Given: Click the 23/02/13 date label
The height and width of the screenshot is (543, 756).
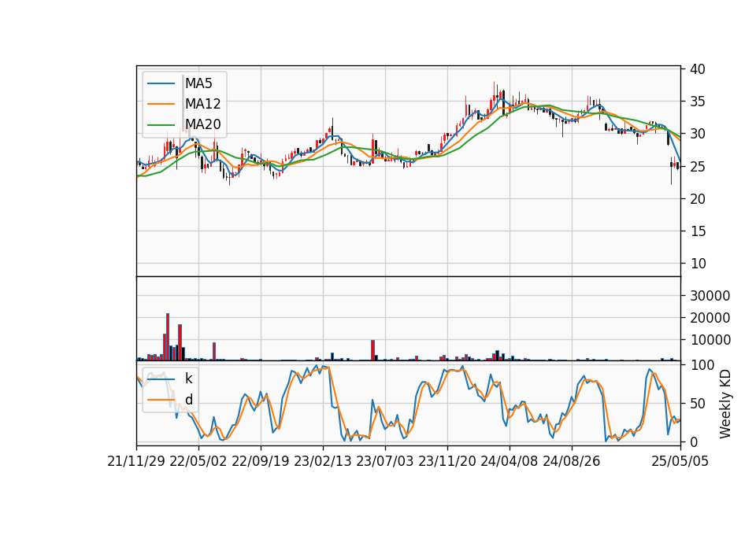Looking at the screenshot, I should (323, 461).
